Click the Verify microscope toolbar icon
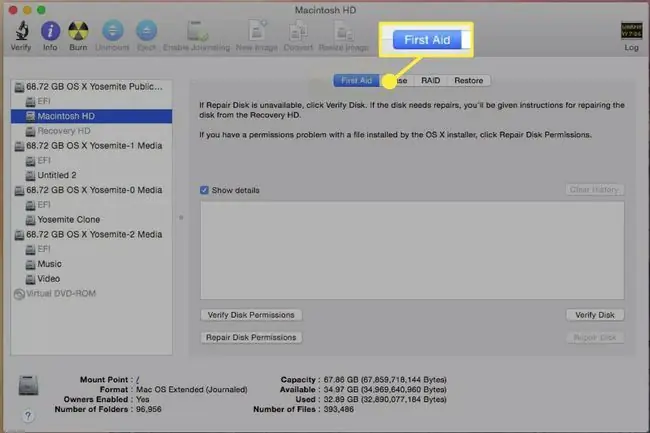This screenshot has height=433, width=650. [21, 31]
